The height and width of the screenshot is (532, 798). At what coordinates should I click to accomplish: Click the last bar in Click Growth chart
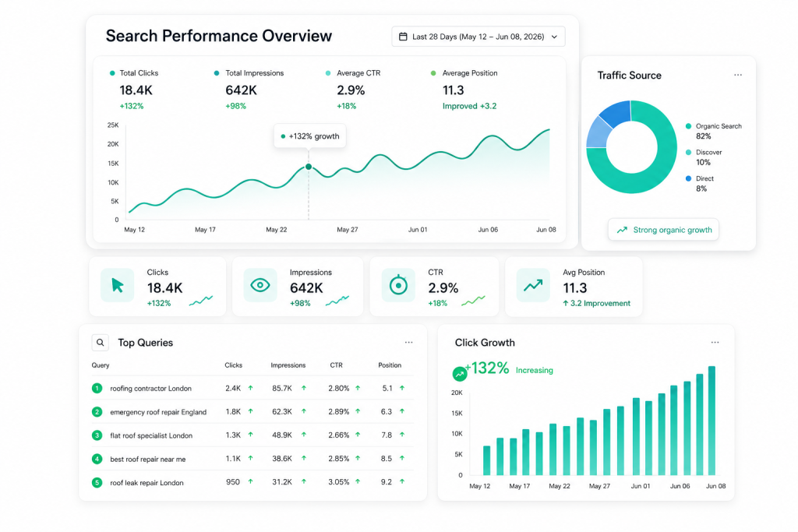[712, 421]
